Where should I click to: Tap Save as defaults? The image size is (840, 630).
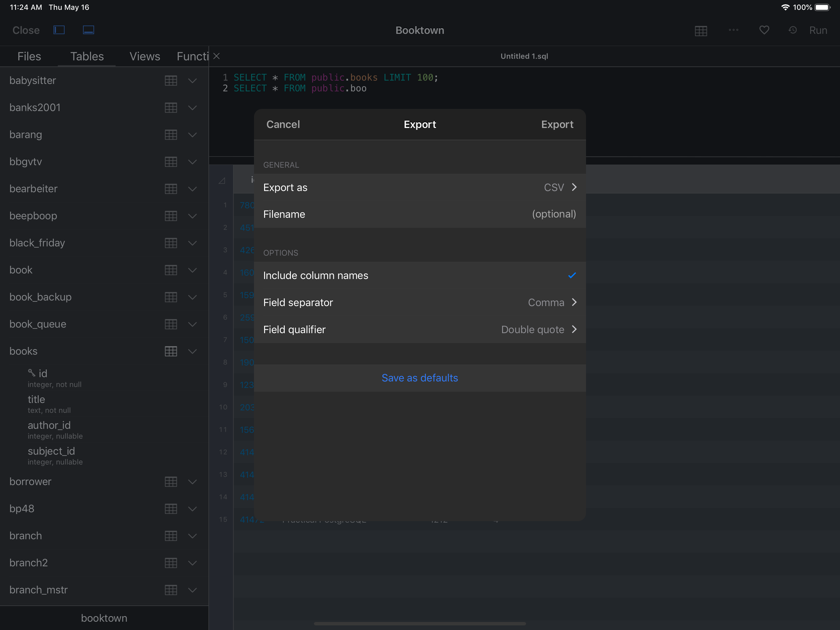coord(420,378)
